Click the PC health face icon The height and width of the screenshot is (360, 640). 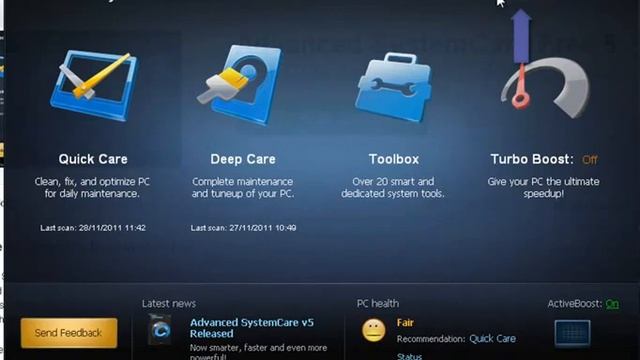373,330
